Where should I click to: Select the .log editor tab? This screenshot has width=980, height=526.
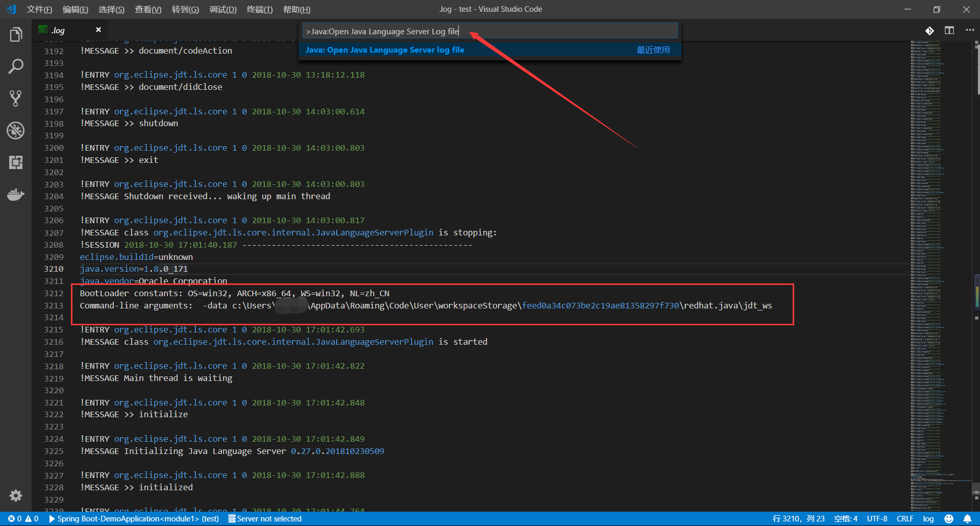pos(58,30)
